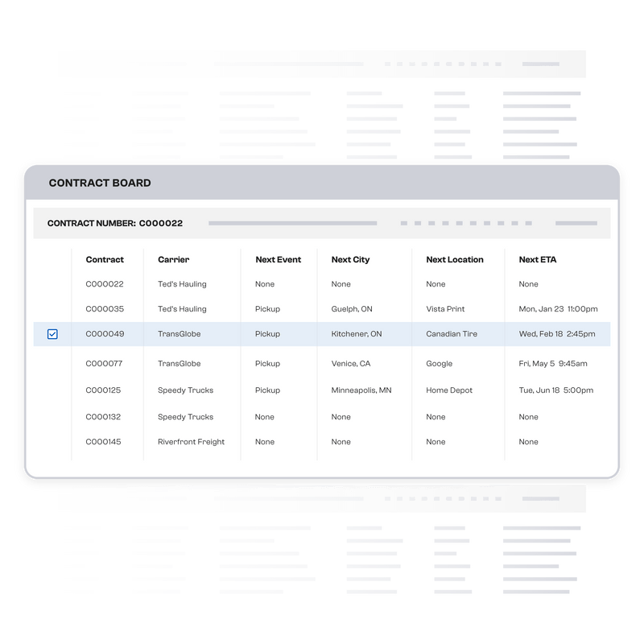This screenshot has width=644, height=644.
Task: Select Ted's Hauling carrier entry
Action: pos(183,284)
